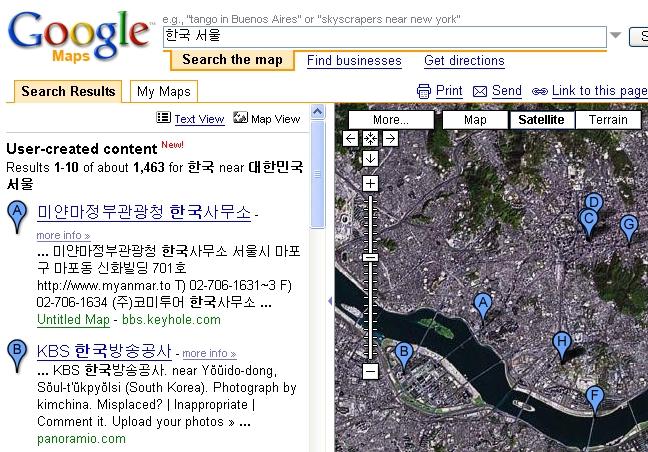Click the Text View list icon
Image resolution: width=648 pixels, height=452 pixels.
(x=164, y=118)
